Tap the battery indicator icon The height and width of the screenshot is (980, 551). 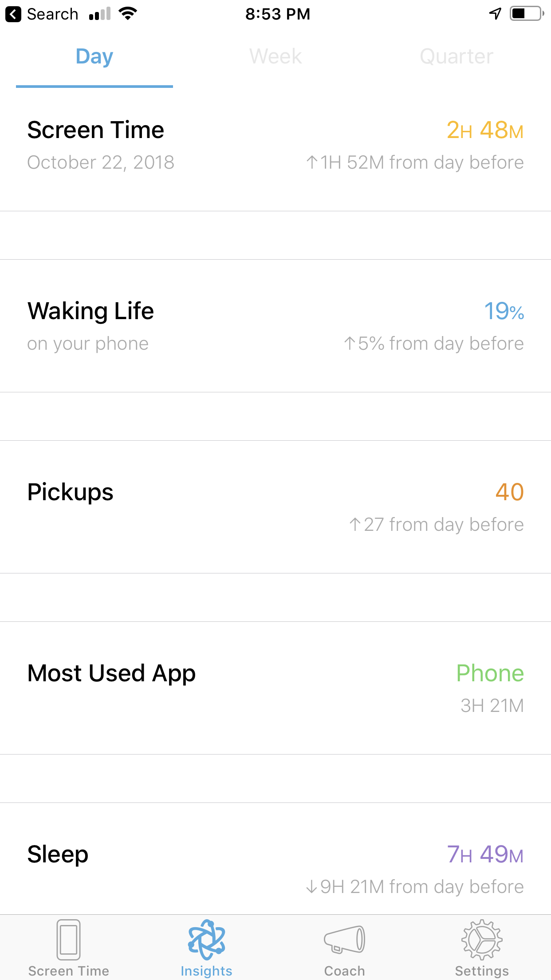(x=527, y=14)
